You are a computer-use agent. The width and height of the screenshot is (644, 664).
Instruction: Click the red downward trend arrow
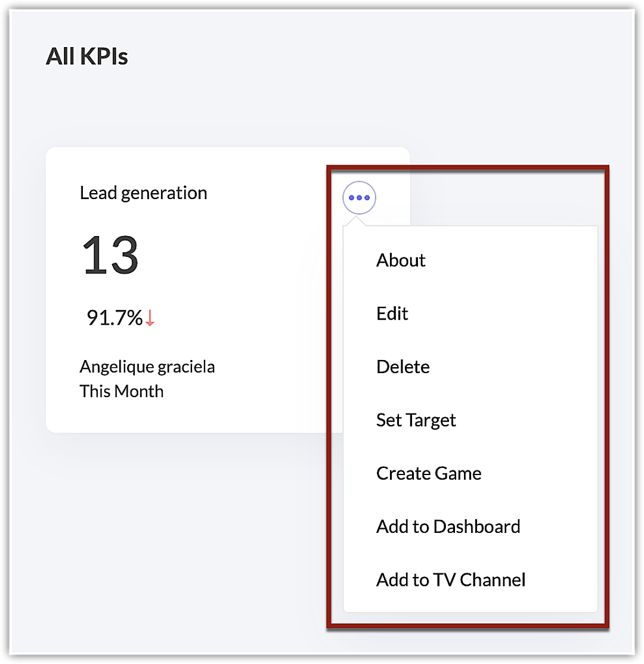150,318
